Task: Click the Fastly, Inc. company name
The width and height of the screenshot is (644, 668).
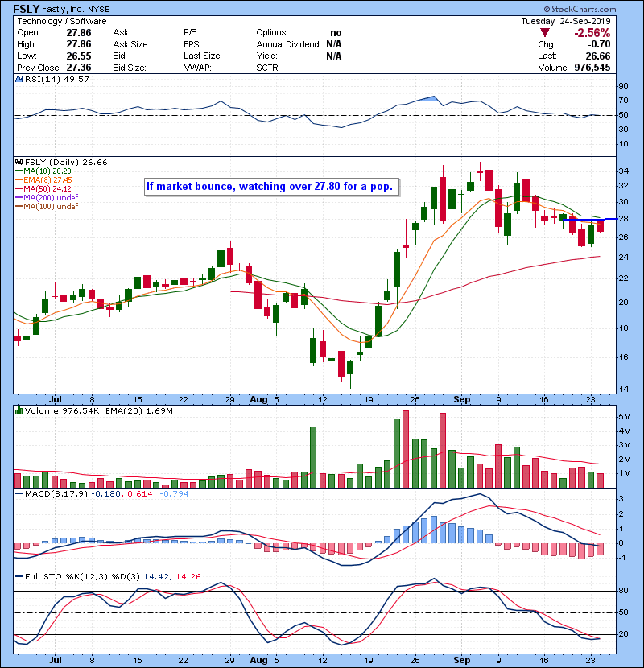Action: [x=64, y=9]
